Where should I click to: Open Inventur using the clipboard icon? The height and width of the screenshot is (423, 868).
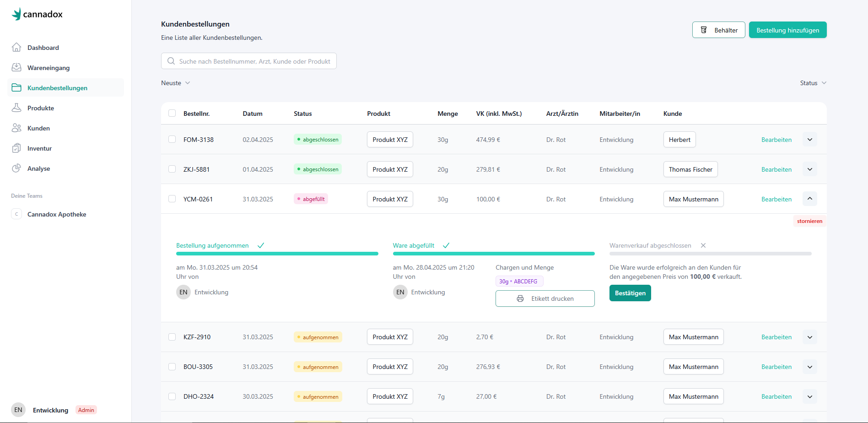coord(16,148)
